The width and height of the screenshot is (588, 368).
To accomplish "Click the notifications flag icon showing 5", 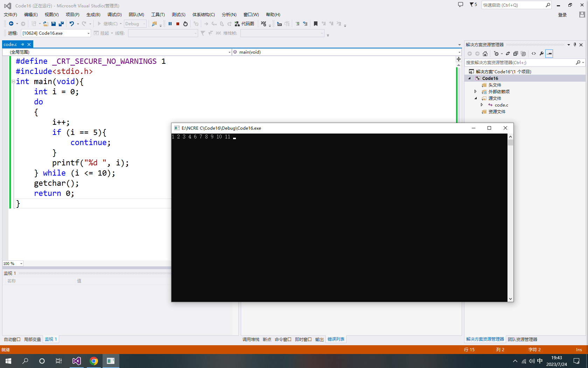I will pyautogui.click(x=473, y=5).
